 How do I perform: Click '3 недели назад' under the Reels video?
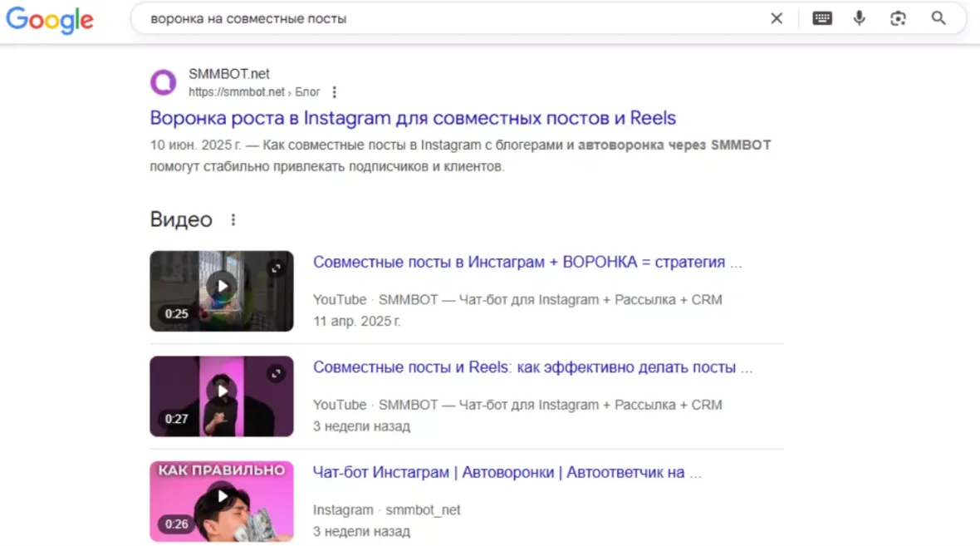[362, 426]
